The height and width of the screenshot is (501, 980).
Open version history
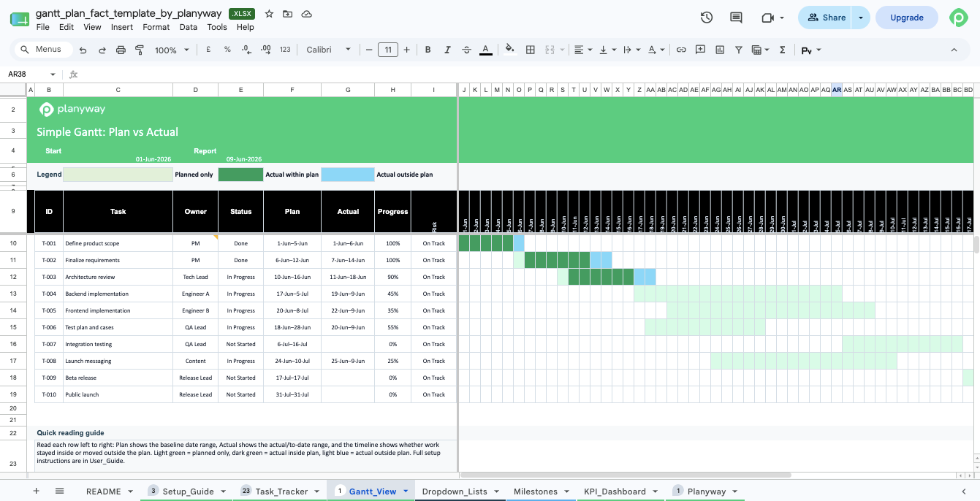pyautogui.click(x=707, y=18)
